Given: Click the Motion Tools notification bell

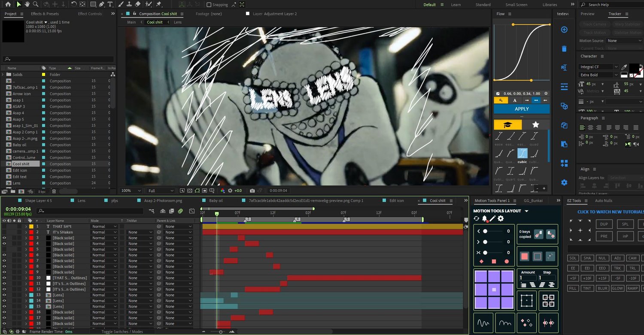Looking at the screenshot, I should pos(485,219).
